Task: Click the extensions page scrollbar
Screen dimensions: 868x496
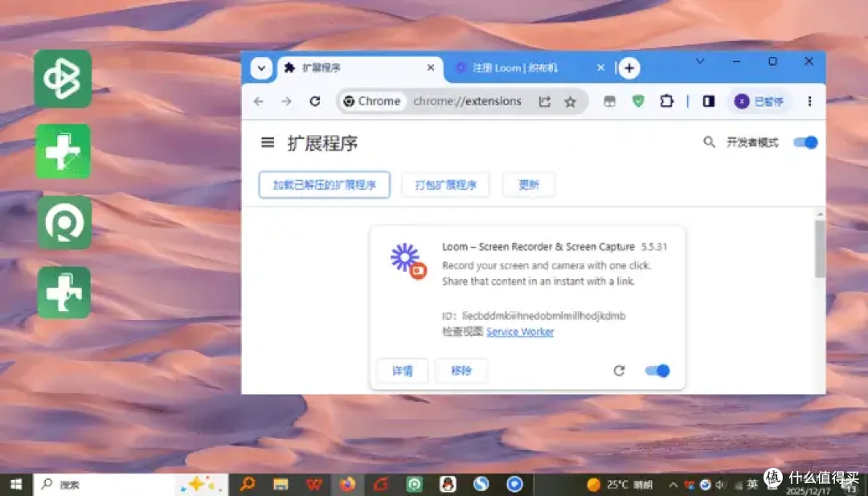Action: 820,249
